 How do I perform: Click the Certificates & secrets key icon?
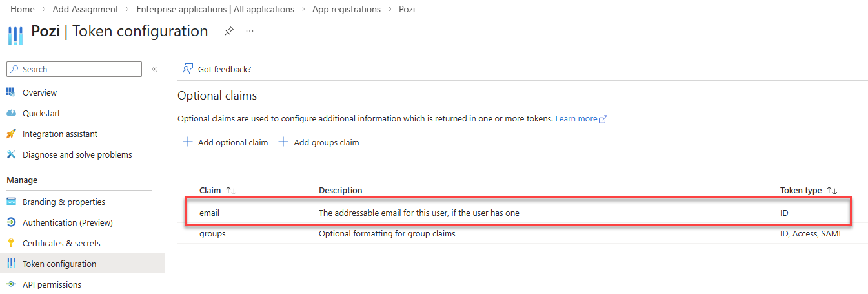[x=11, y=243]
